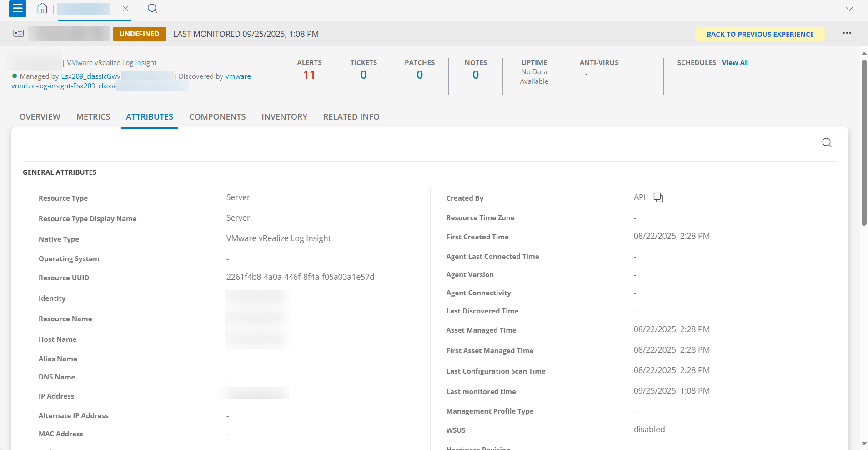
Task: Open the 11 alerts count
Action: tap(309, 75)
